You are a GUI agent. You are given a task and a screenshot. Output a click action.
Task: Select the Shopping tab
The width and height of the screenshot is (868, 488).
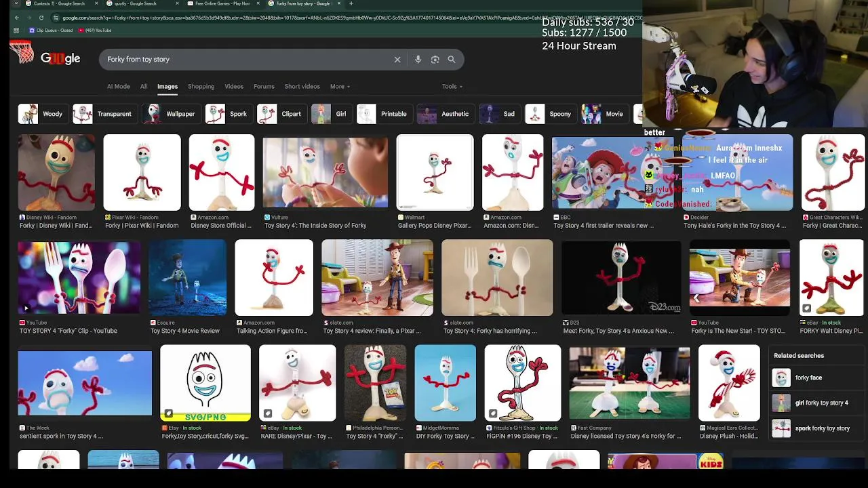(x=201, y=87)
